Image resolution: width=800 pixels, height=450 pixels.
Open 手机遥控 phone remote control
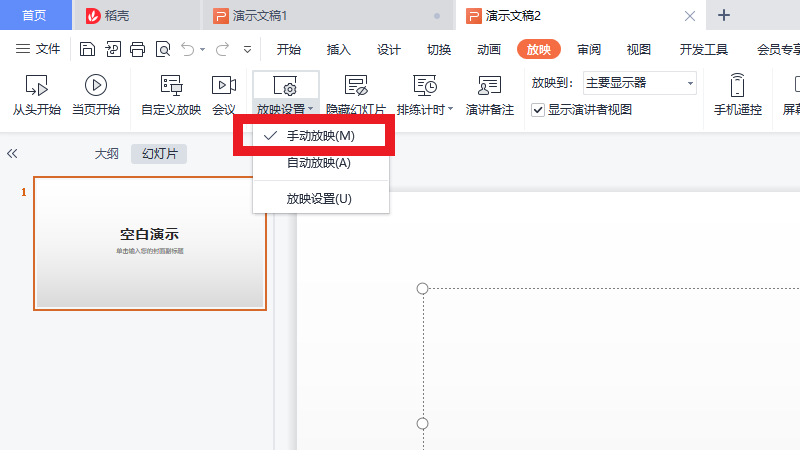(x=737, y=86)
